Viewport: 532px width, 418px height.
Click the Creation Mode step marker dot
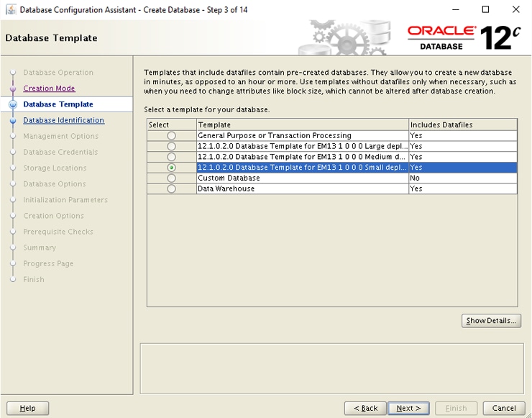click(x=13, y=88)
